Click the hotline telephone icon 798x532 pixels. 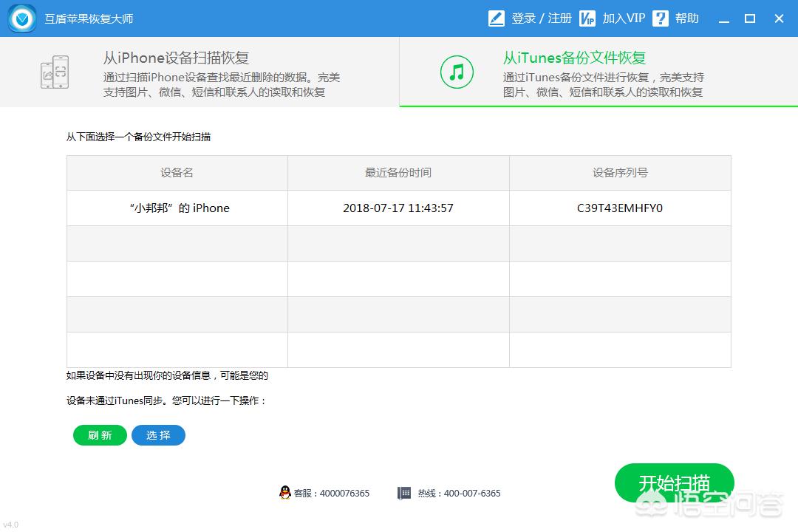pyautogui.click(x=403, y=493)
